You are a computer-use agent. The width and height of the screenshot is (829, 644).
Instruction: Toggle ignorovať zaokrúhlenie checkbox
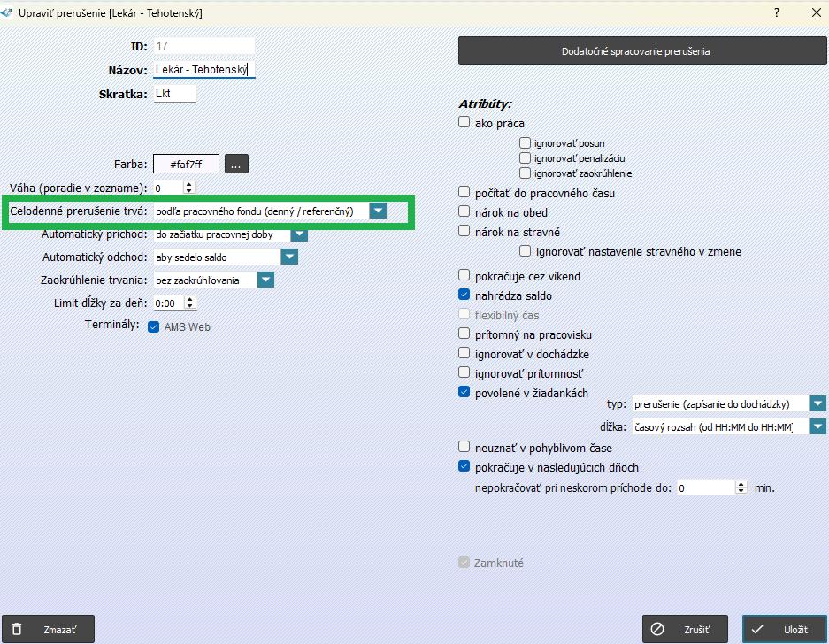click(x=525, y=172)
